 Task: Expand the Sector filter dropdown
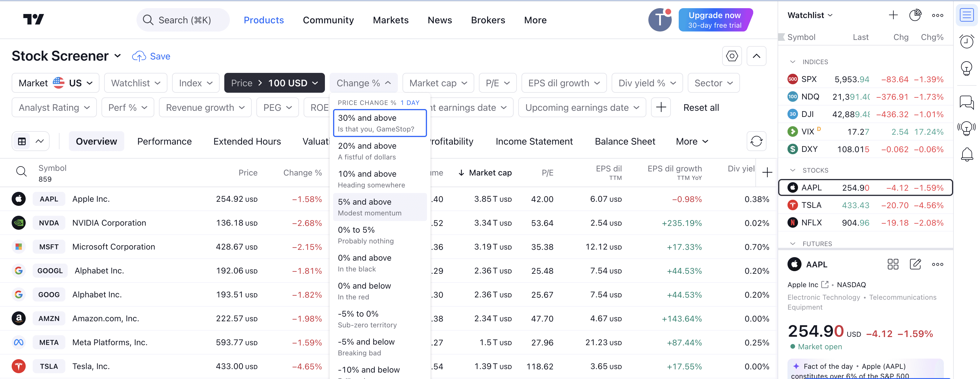[x=713, y=83]
